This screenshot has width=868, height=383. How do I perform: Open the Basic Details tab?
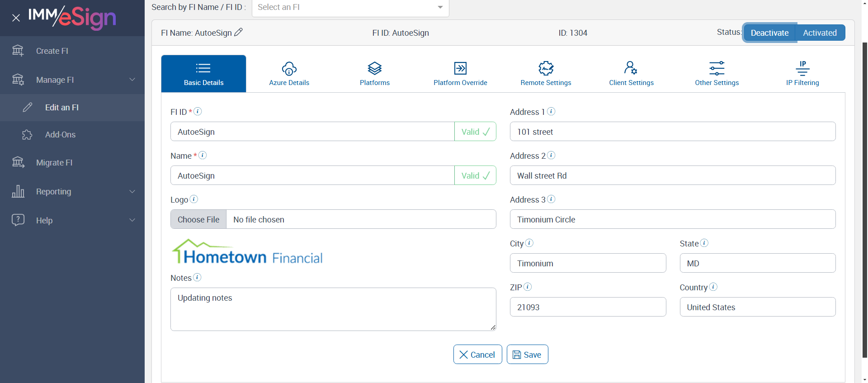204,74
